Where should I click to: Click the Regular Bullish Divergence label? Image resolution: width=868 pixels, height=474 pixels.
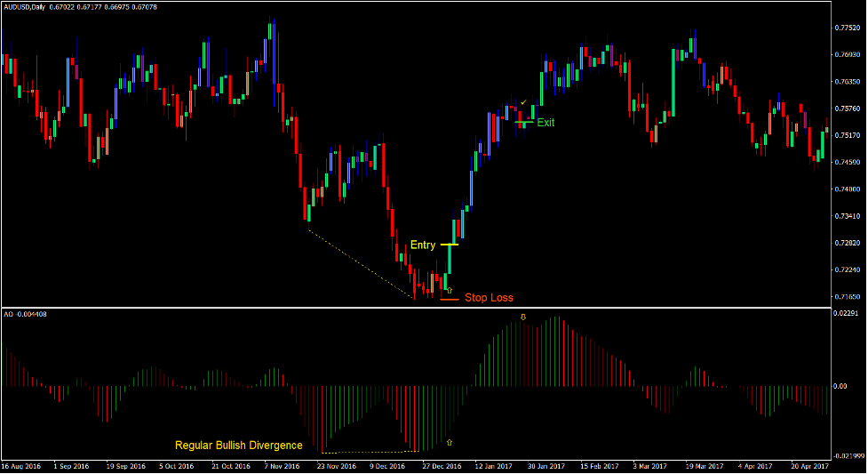(x=238, y=446)
